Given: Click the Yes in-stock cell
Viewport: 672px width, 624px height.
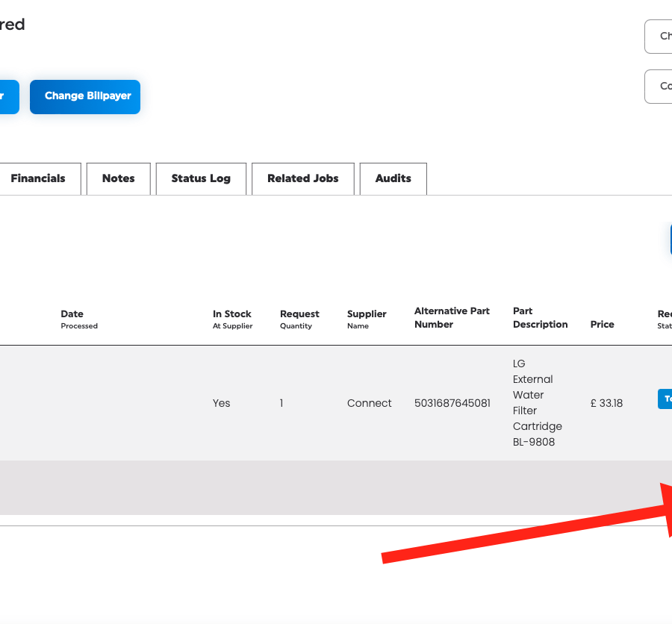Looking at the screenshot, I should [221, 403].
